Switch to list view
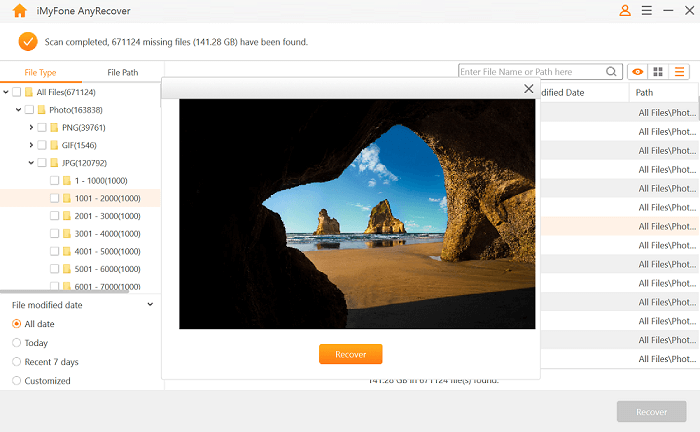 coord(680,72)
